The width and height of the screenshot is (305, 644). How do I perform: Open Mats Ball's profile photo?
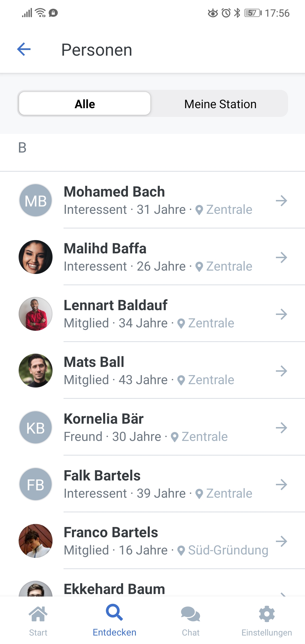click(36, 371)
